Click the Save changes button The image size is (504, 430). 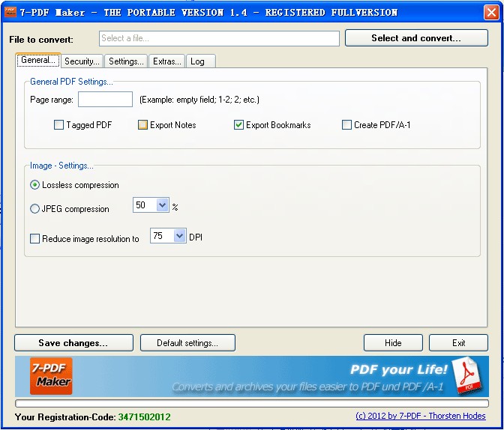coord(73,342)
